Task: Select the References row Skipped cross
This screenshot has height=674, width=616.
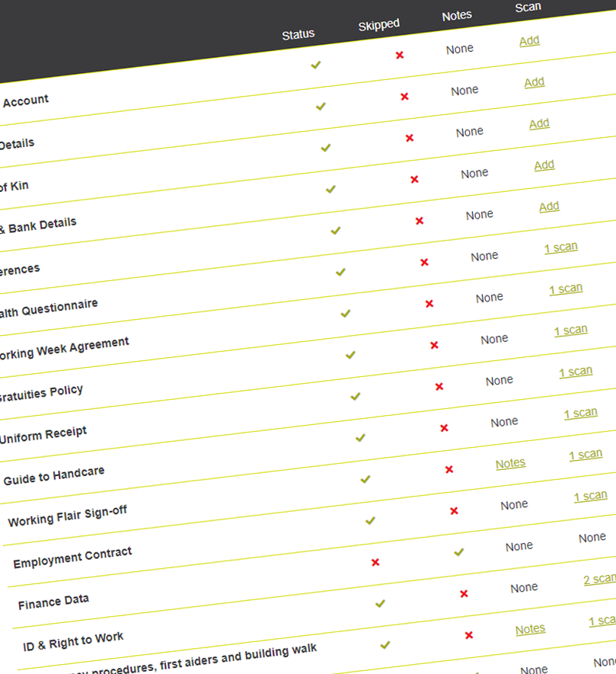Action: 420,221
